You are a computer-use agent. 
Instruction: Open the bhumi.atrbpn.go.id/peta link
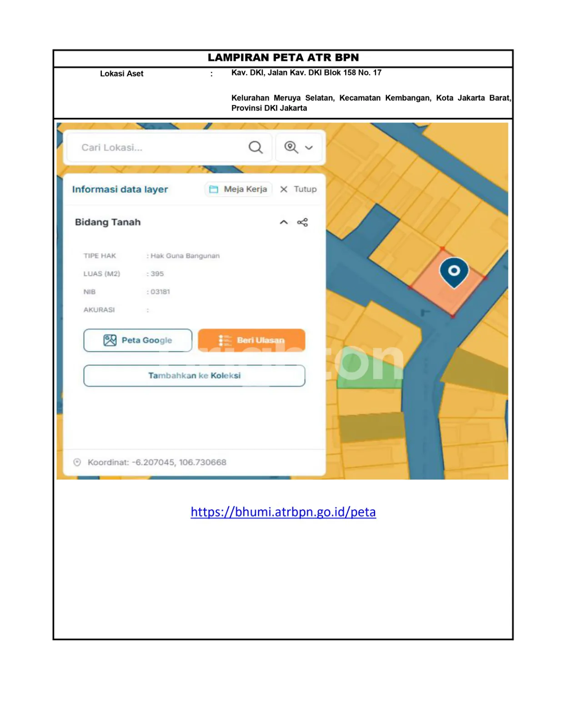(283, 512)
